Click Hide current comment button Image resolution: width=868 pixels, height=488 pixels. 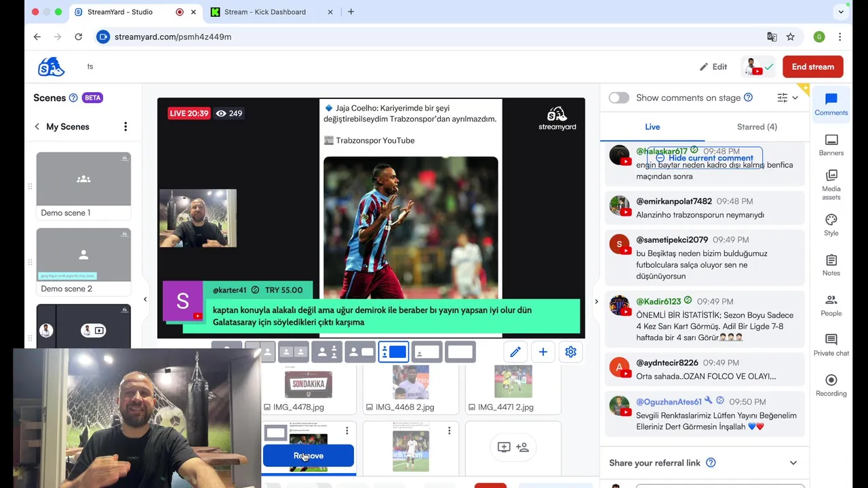[704, 158]
